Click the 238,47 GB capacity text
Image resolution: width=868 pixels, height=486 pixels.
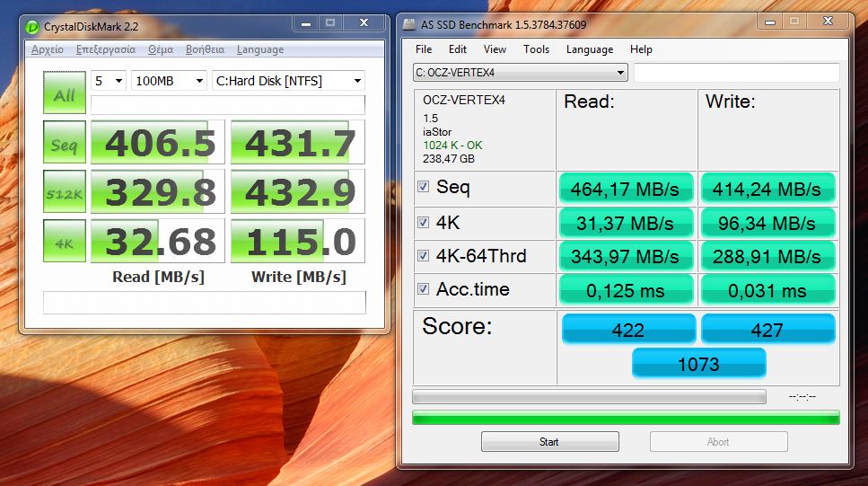pyautogui.click(x=449, y=158)
